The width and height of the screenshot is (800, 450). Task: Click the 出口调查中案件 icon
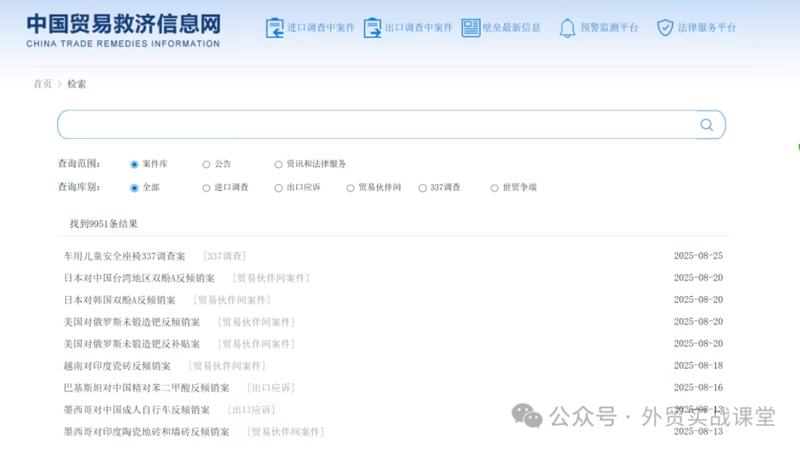pos(373,28)
